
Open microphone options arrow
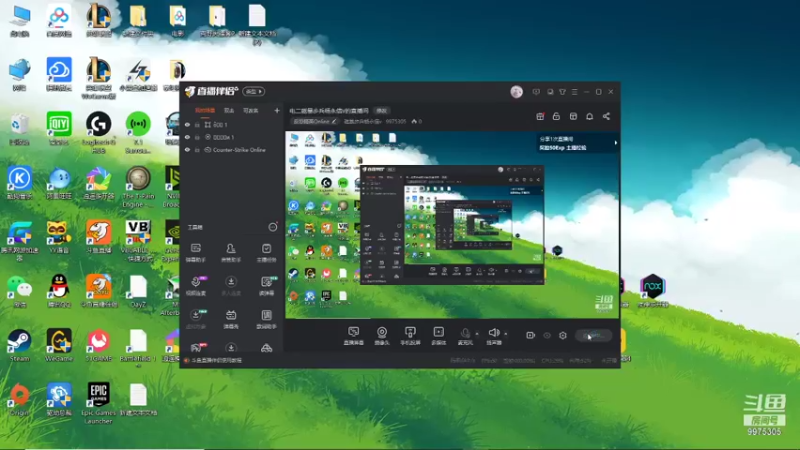pyautogui.click(x=477, y=334)
